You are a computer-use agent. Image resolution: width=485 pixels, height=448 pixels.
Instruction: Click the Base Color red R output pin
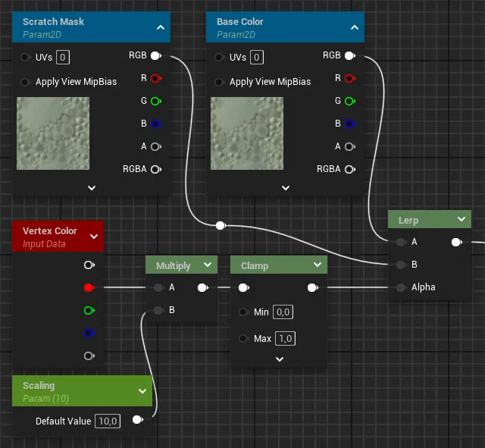350,79
